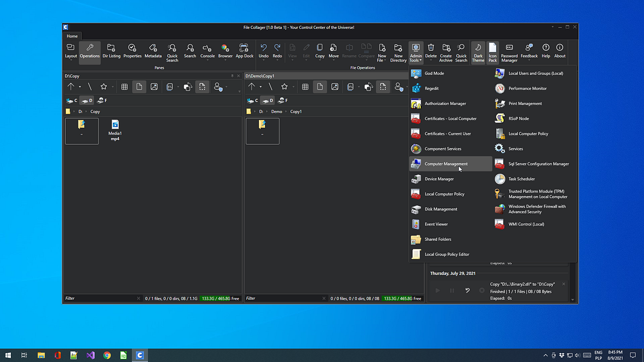The height and width of the screenshot is (362, 644).
Task: Select the Media1.mp4 file
Action: tap(115, 130)
